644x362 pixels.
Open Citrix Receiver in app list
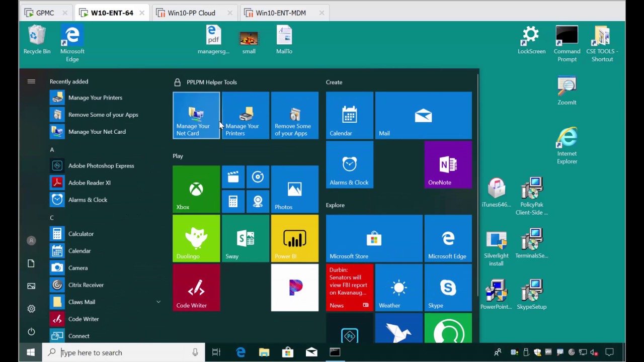tap(106, 285)
